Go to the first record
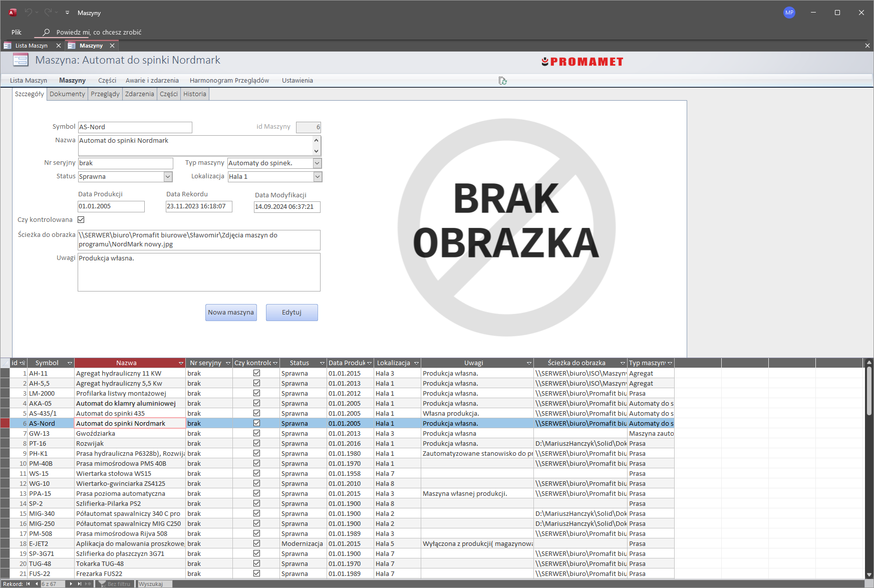 [x=28, y=583]
